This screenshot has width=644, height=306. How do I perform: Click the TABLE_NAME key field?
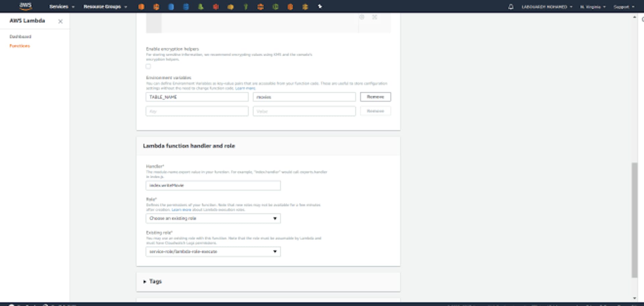197,97
